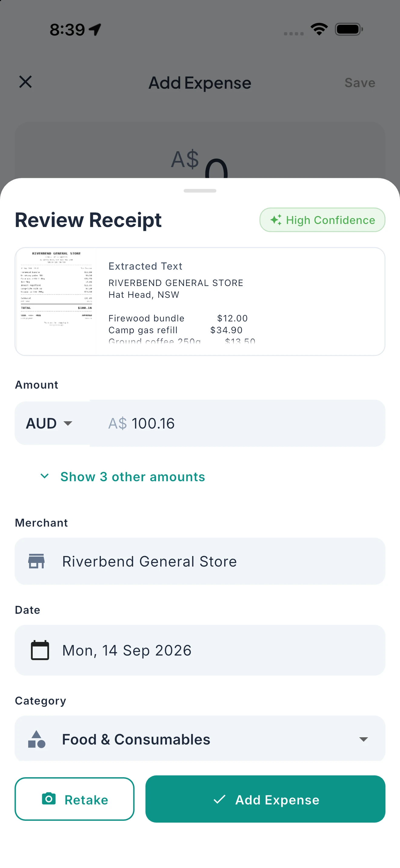The width and height of the screenshot is (400, 868).
Task: Tap the category dropdown arrow
Action: pos(364,739)
